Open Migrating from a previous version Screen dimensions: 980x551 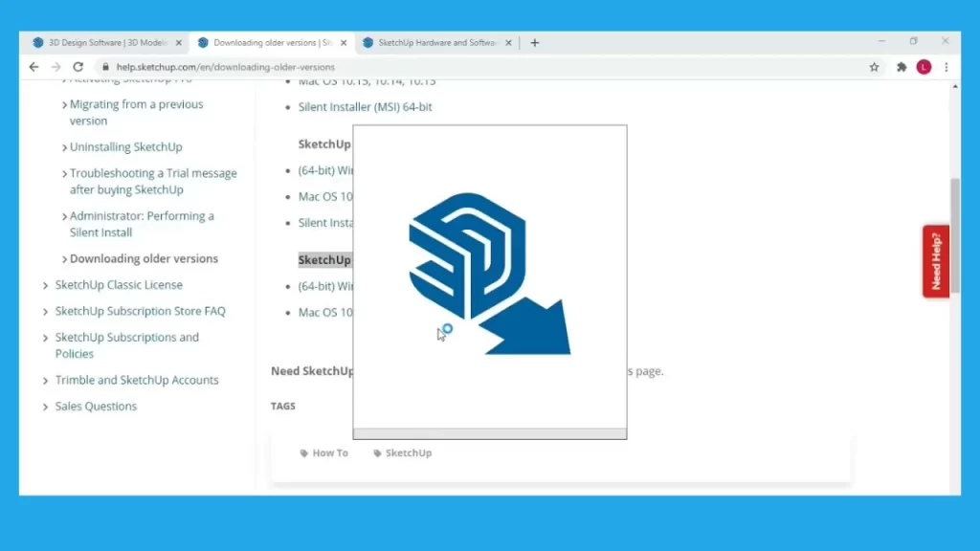tap(136, 113)
